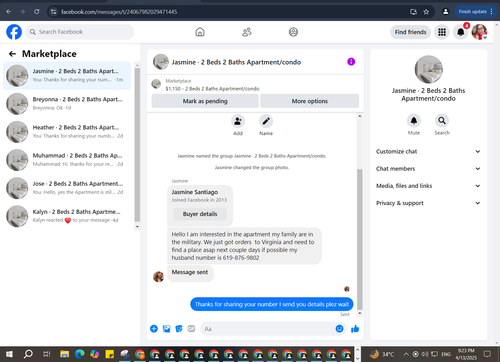Edit the chat name pencil icon
This screenshot has width=500, height=362.
coord(266,121)
